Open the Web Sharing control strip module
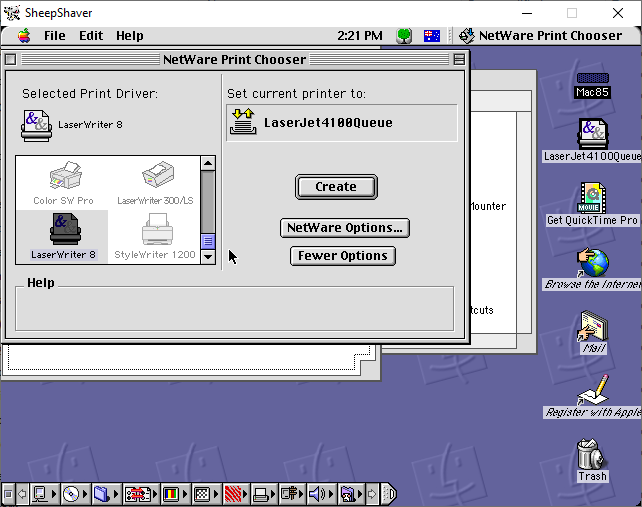 click(351, 494)
